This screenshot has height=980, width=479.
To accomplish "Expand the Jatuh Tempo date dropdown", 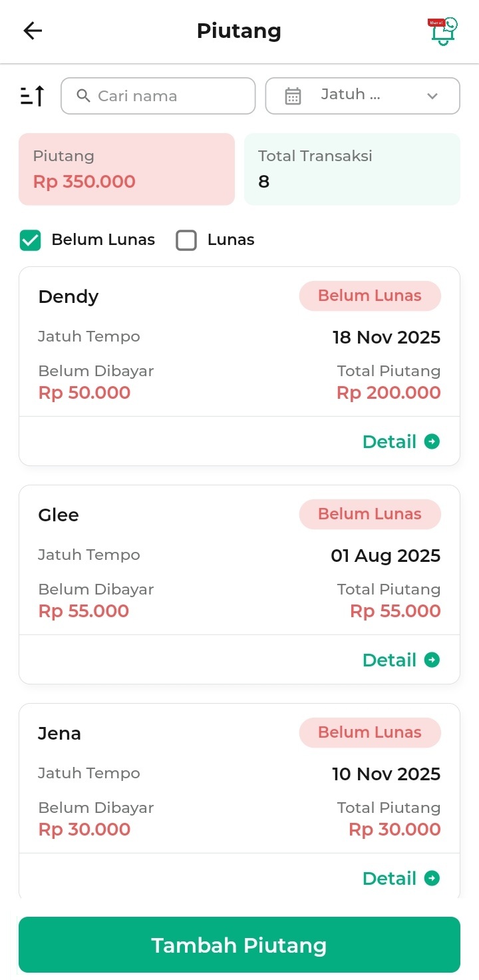I will click(362, 96).
